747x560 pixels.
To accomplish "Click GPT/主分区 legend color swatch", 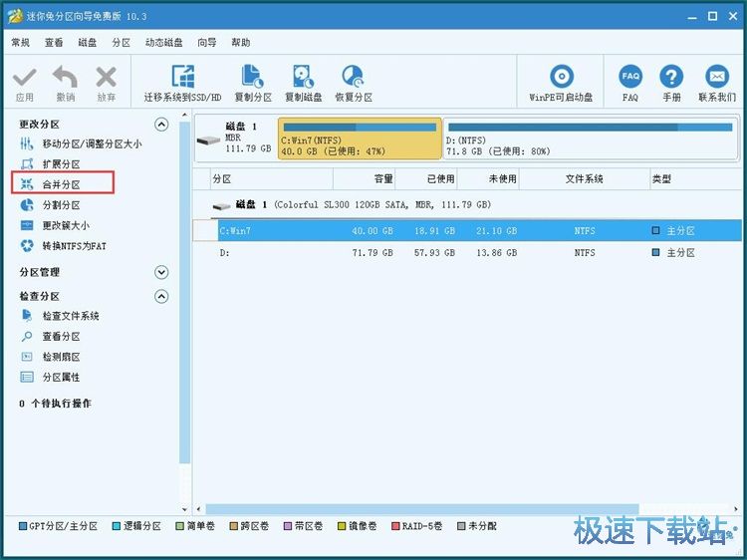I will [22, 526].
